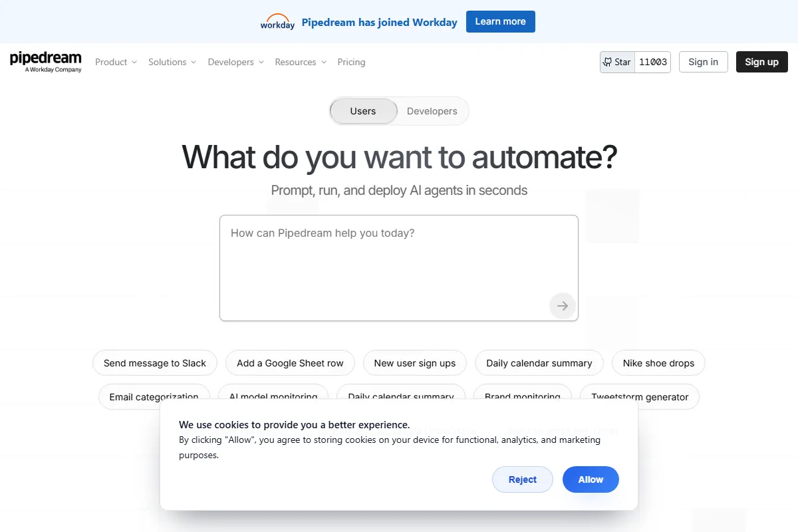Reject cookies in the consent dialog

(x=522, y=479)
